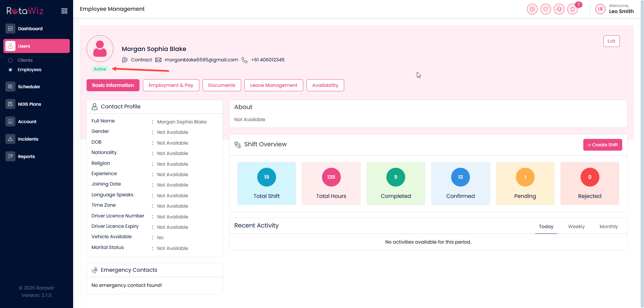Open the Scheduler sidebar icon
644x308 pixels.
pos(10,87)
